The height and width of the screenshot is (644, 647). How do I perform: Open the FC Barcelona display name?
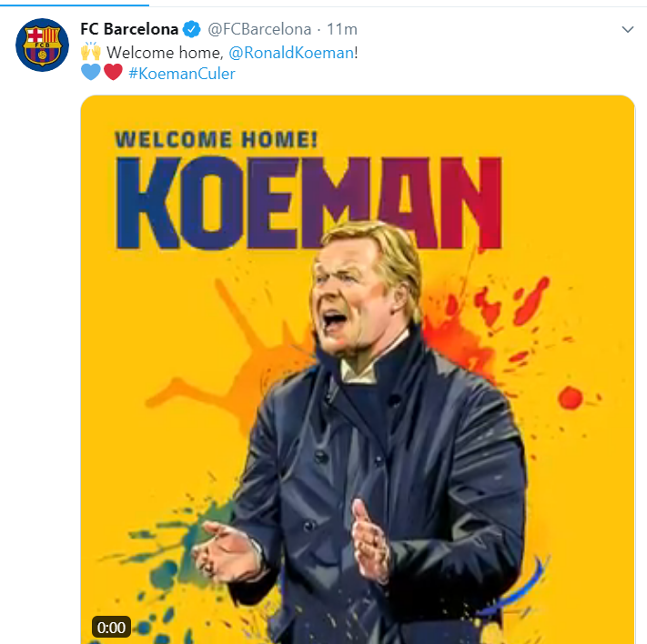[130, 30]
